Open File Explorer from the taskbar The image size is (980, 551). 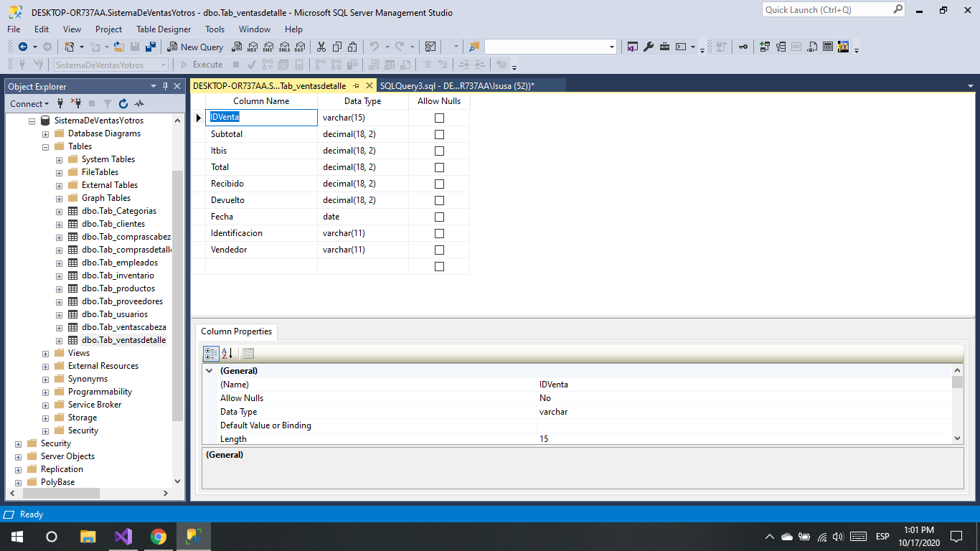(x=88, y=537)
